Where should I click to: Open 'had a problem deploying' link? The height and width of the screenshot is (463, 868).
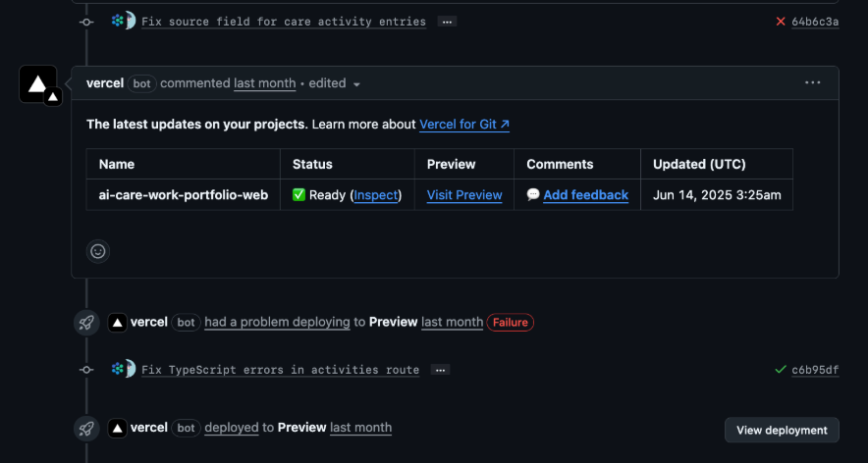tap(277, 322)
